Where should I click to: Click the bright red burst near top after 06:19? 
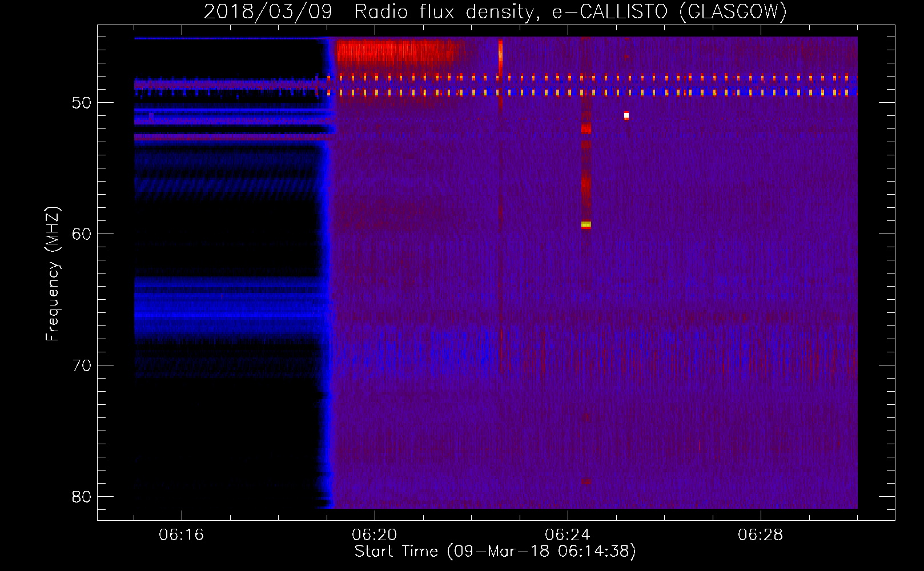click(397, 53)
